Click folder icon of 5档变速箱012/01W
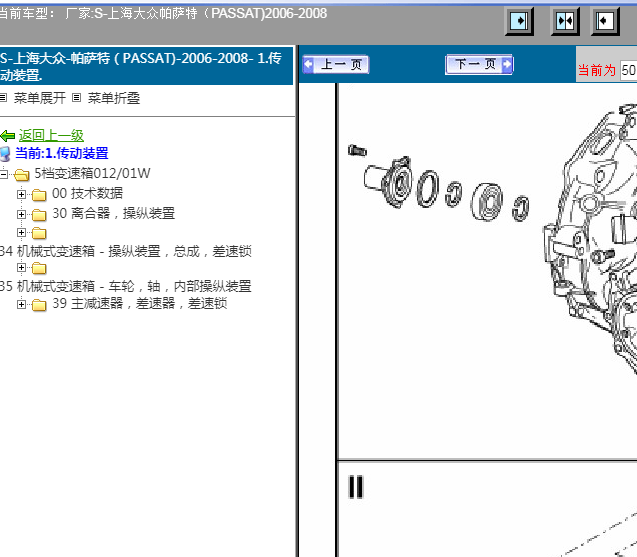Image resolution: width=637 pixels, height=557 pixels. [22, 175]
